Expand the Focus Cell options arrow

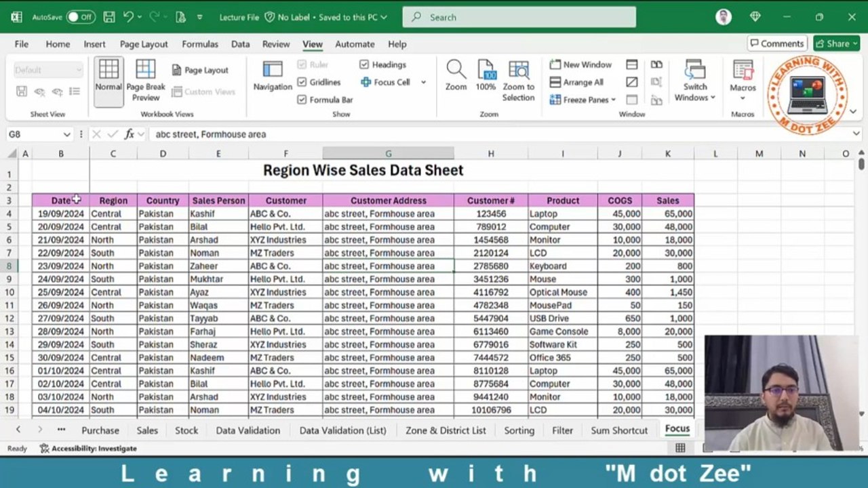click(x=423, y=82)
